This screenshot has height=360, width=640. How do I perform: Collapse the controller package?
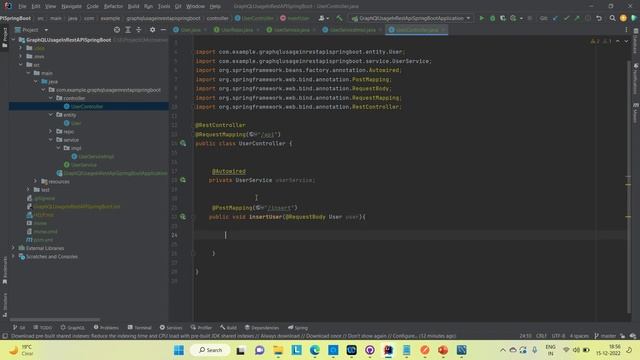[51, 98]
